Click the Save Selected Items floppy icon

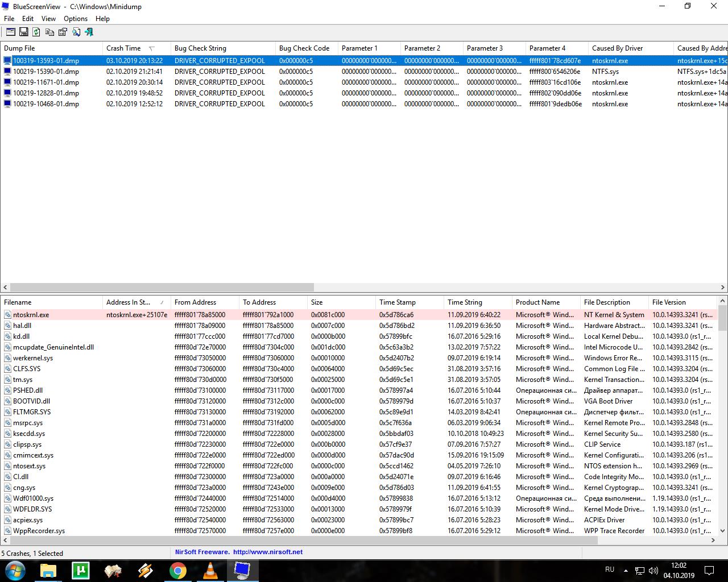[24, 32]
